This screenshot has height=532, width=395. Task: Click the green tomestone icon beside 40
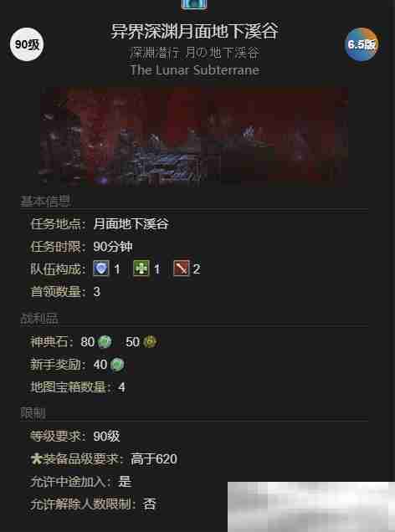point(117,365)
